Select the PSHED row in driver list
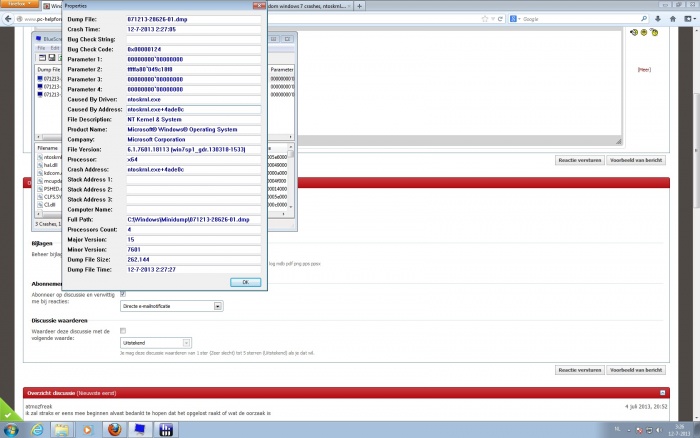 click(x=50, y=189)
